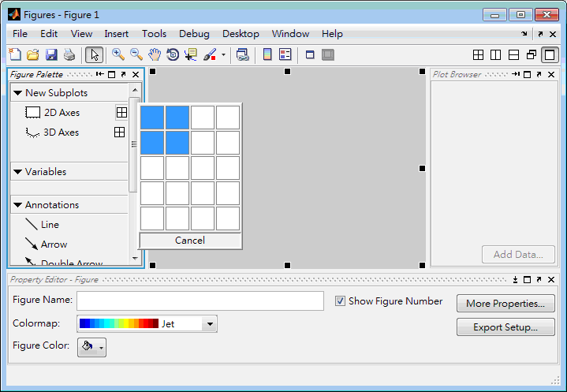Open the Window menu
Screen dimensions: 567x392
[290, 34]
